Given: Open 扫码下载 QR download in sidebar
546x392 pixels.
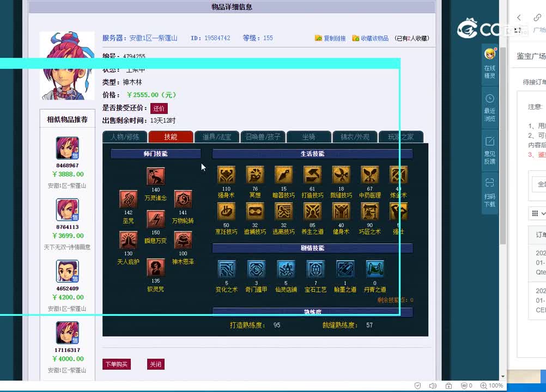Looking at the screenshot, I should [489, 193].
